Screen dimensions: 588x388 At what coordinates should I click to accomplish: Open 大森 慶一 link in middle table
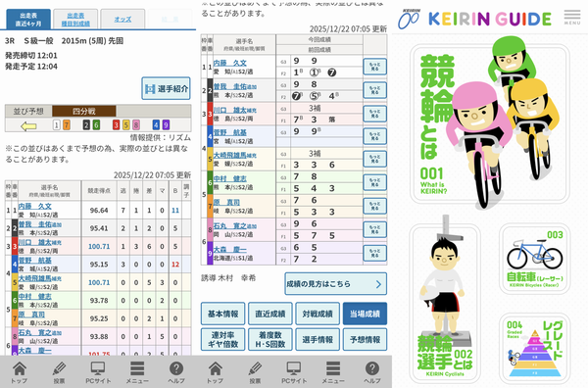[230, 249]
